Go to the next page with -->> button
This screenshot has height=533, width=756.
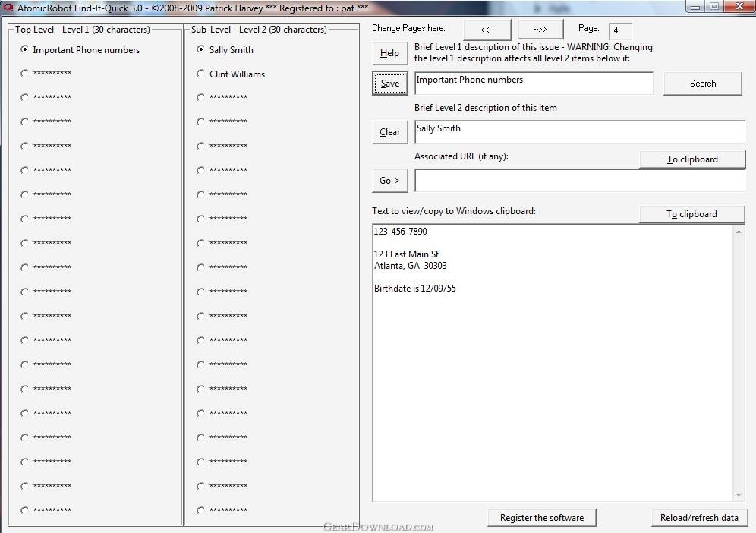point(540,30)
